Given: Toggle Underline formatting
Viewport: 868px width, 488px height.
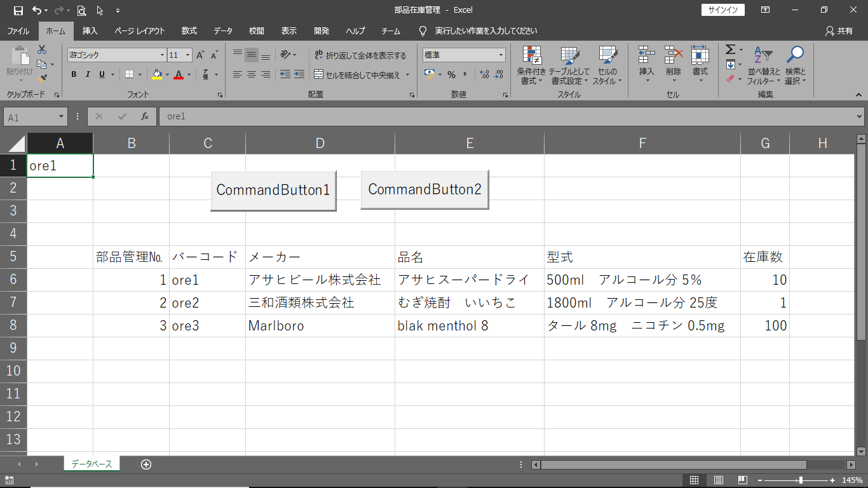Looking at the screenshot, I should [x=102, y=74].
